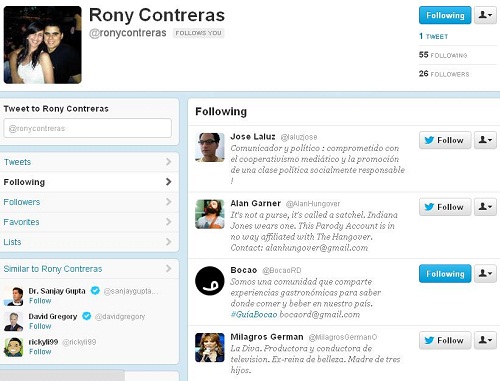Open the Favorites section

tap(89, 222)
